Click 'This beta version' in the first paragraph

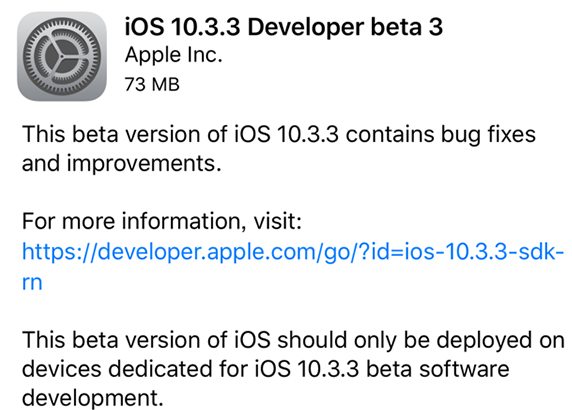point(111,135)
